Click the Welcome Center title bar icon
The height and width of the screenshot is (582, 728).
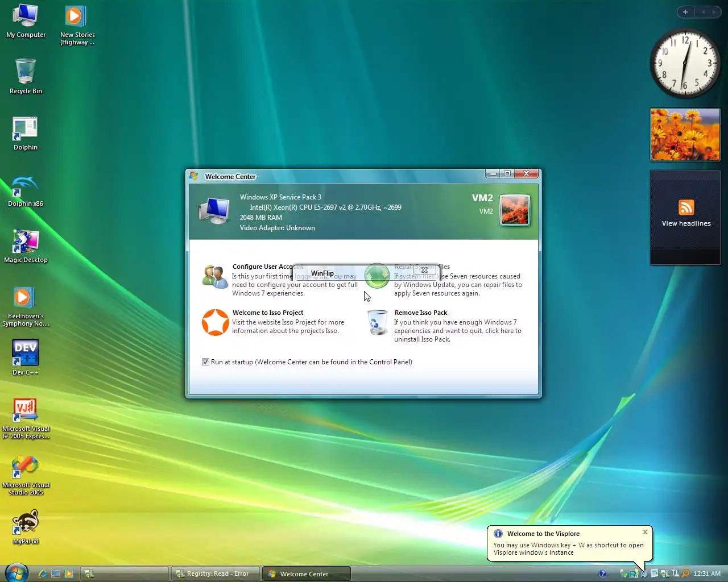(193, 176)
